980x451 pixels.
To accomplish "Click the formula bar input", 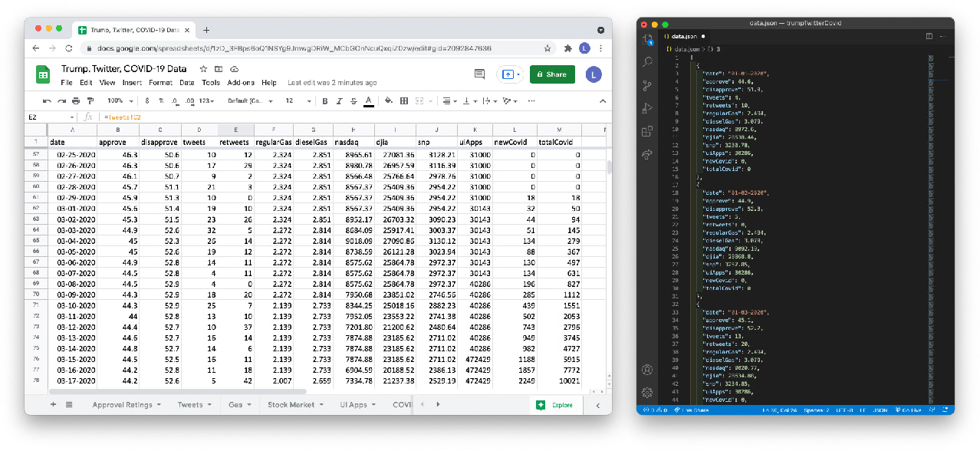I will click(x=353, y=117).
